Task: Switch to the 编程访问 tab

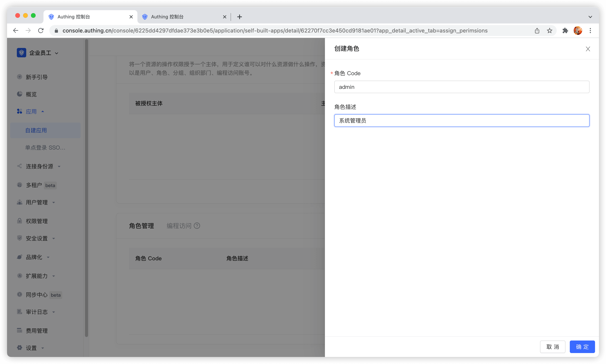Action: pos(179,226)
